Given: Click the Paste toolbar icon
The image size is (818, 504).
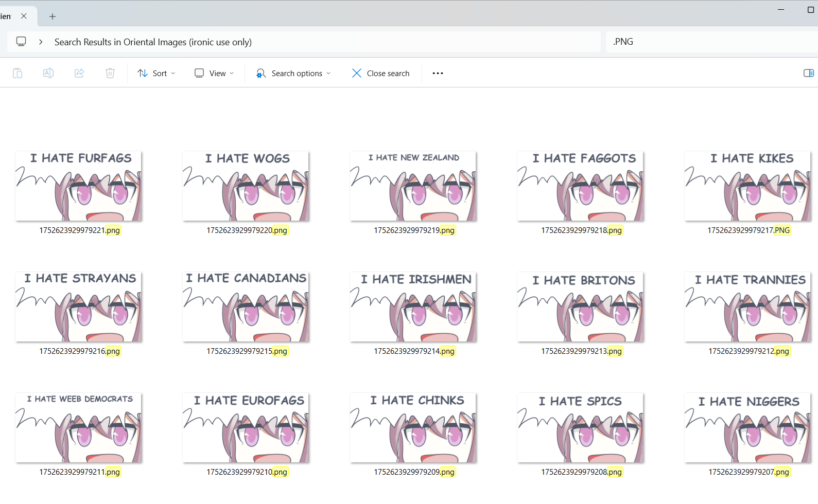Looking at the screenshot, I should coord(18,73).
